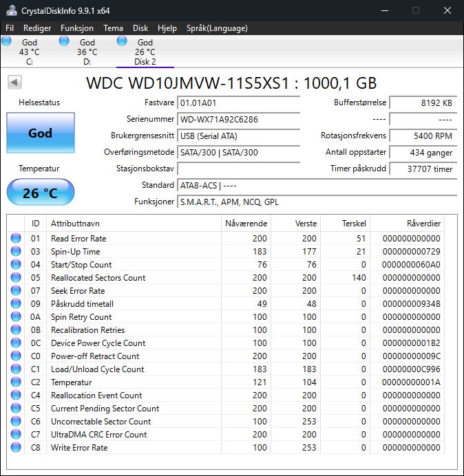Click the Verste column header
Image resolution: width=464 pixels, height=476 pixels.
pyautogui.click(x=295, y=224)
